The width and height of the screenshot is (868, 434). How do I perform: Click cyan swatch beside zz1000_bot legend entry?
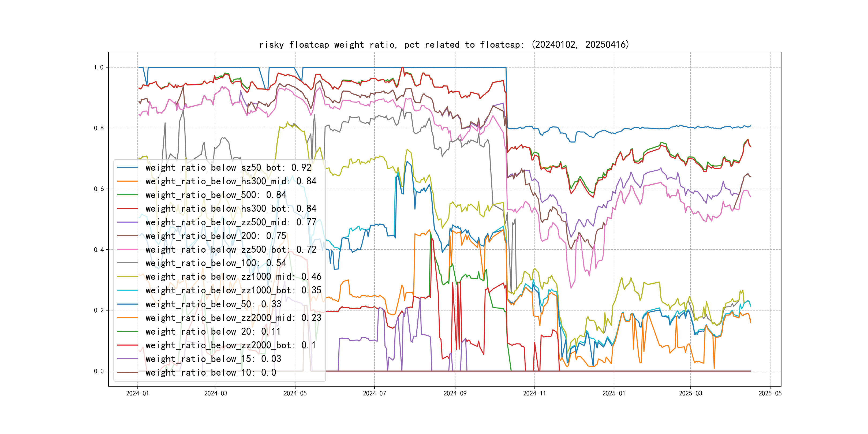click(127, 290)
